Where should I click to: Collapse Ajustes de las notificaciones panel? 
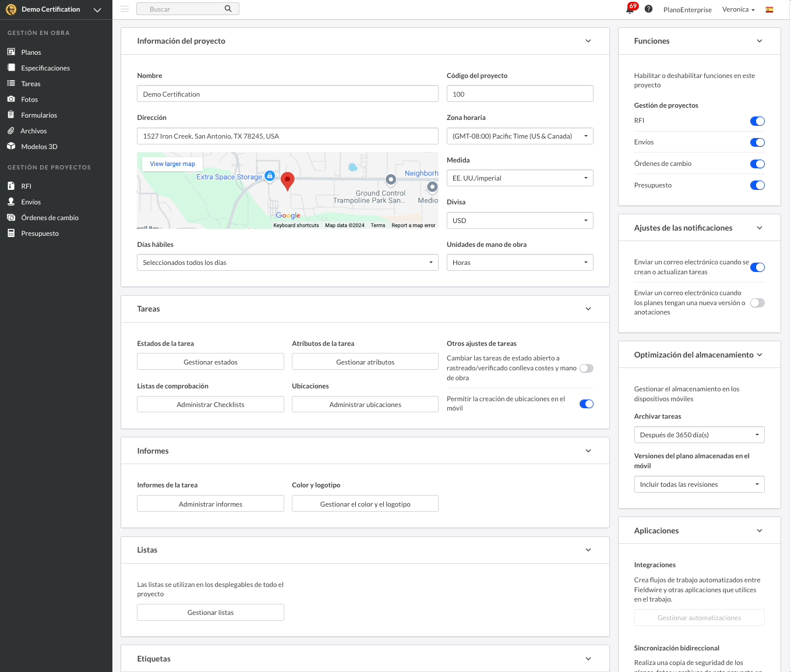click(760, 228)
